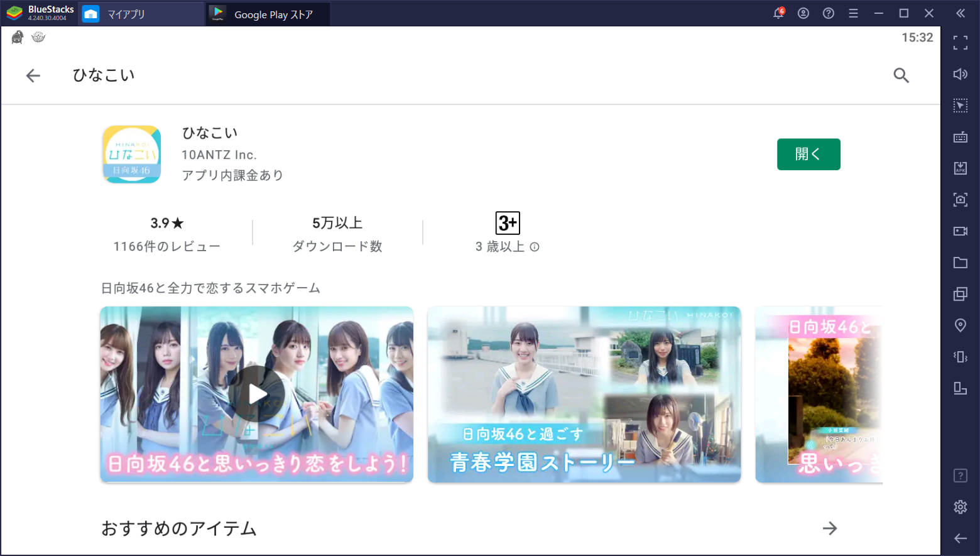Click the 3+ age rating badge
980x556 pixels.
[508, 223]
